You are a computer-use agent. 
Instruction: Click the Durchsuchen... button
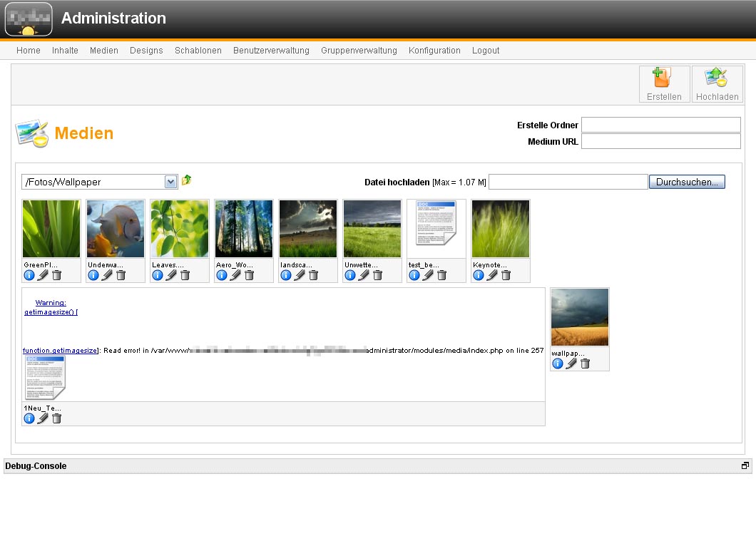pos(687,182)
